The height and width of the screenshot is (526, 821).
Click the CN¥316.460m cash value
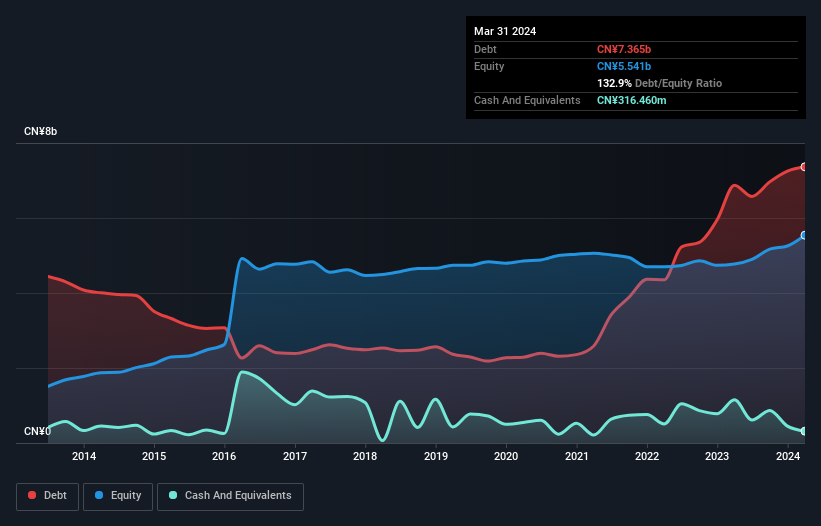(x=631, y=100)
